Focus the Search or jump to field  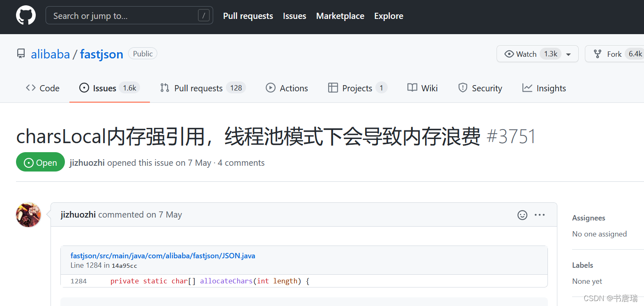pyautogui.click(x=129, y=16)
